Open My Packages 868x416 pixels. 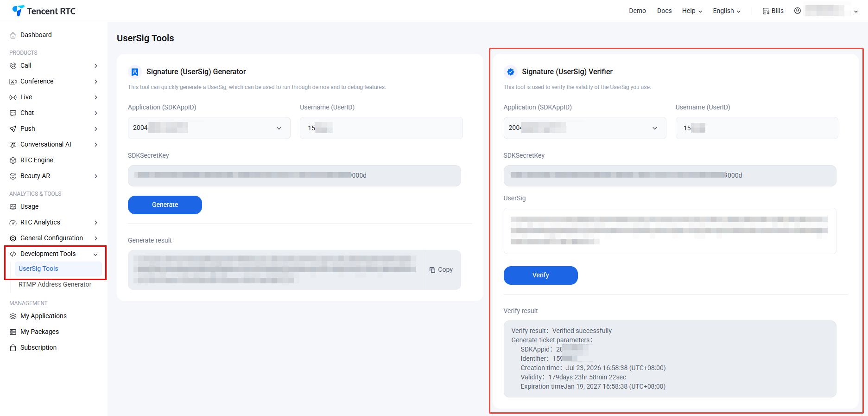pos(39,332)
